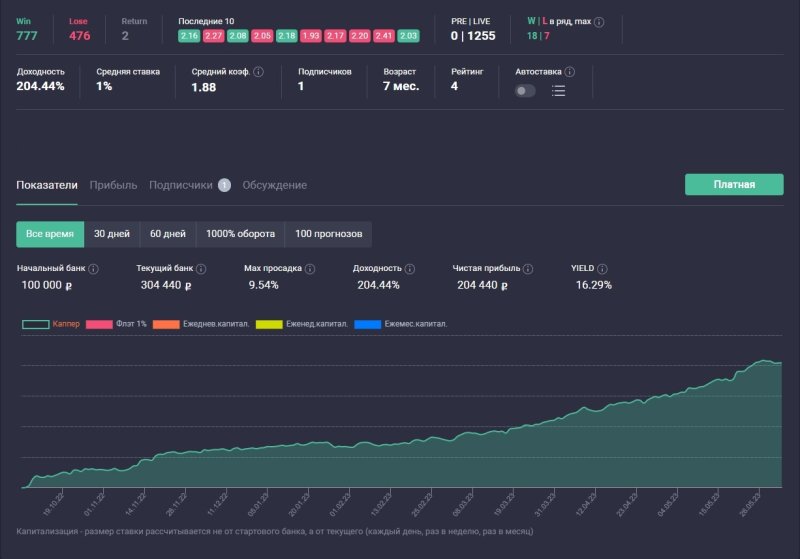Image resolution: width=800 pixels, height=559 pixels.
Task: Click info icon next to Макс просадка
Action: tap(310, 269)
